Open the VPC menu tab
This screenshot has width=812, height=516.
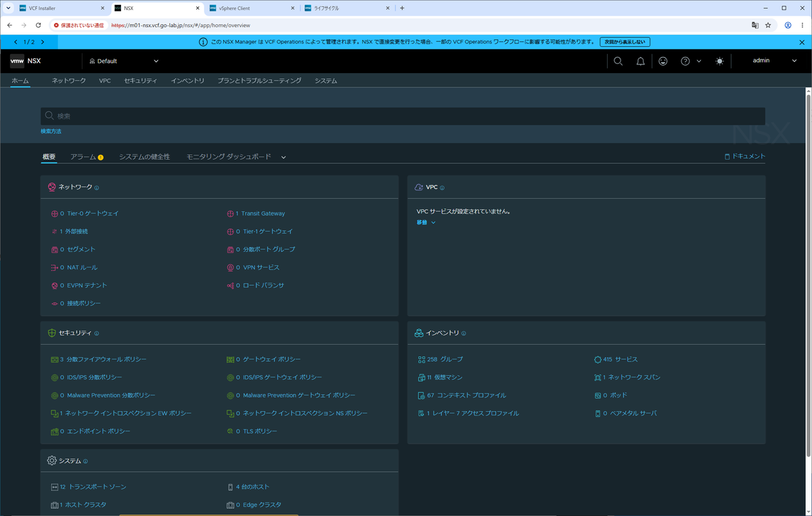tap(105, 81)
